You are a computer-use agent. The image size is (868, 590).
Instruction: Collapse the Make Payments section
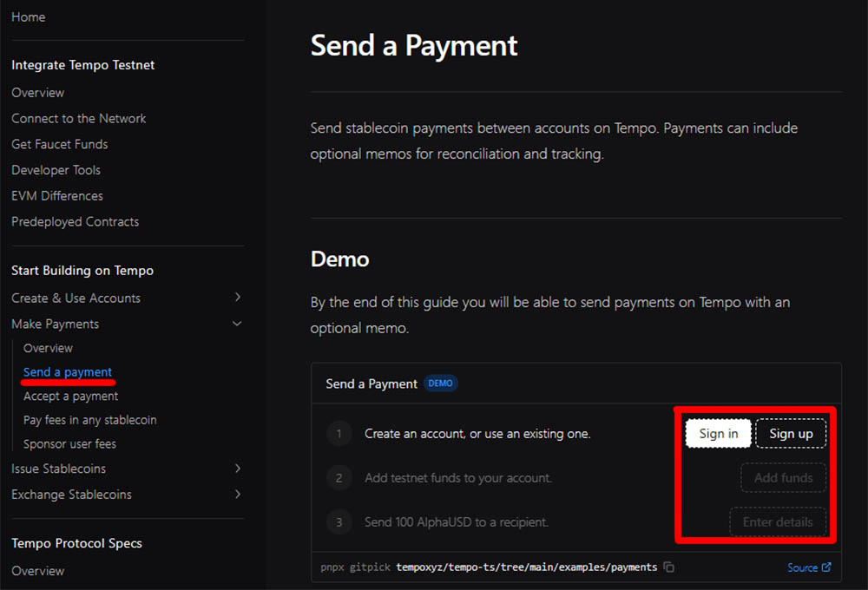[238, 324]
